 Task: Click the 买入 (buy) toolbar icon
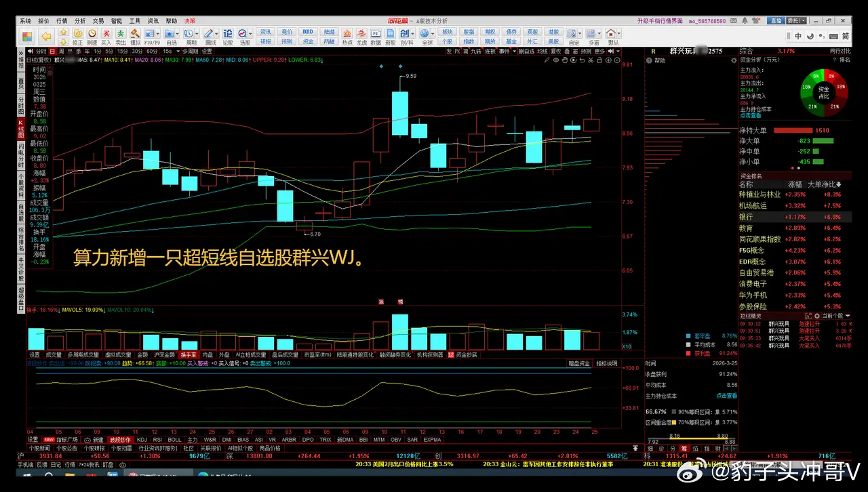[106, 36]
